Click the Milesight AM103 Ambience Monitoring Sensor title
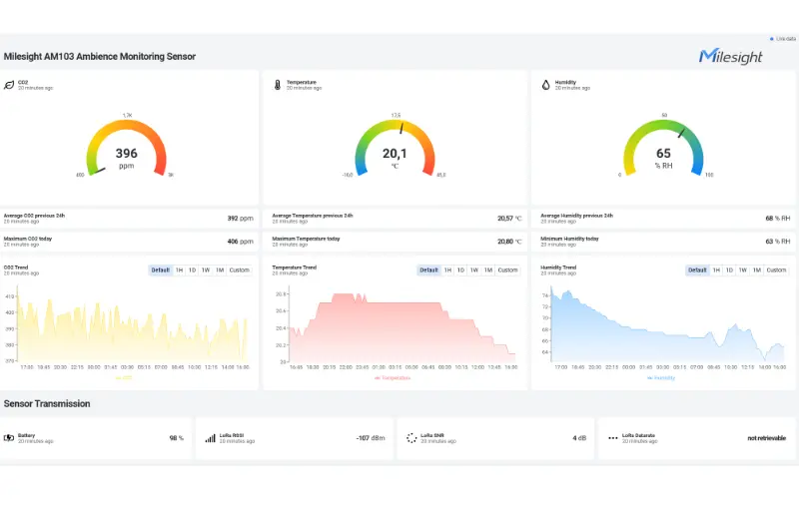This screenshot has height=532, width=799. 100,57
